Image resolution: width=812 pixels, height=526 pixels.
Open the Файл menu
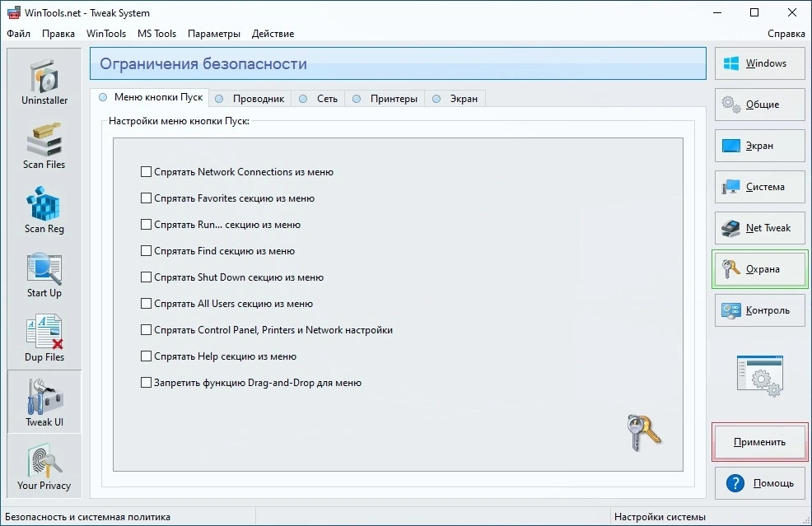19,34
